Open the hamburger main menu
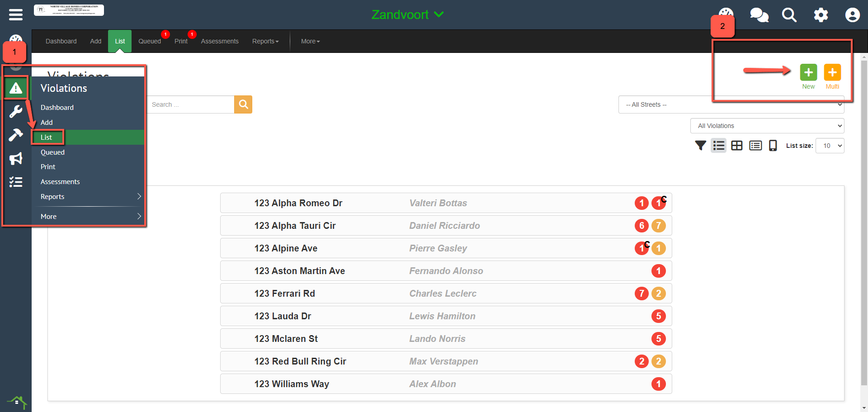 [x=16, y=15]
